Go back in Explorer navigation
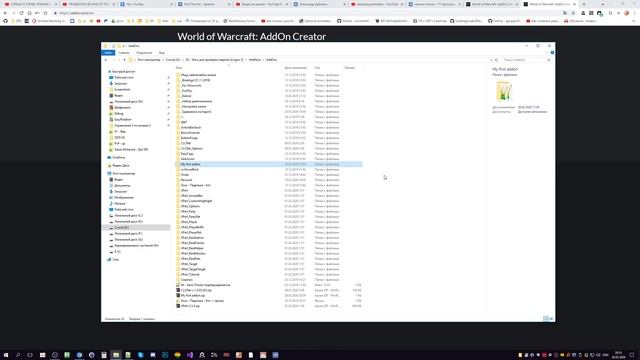Screen dimensions: 640x360 (x=106, y=60)
